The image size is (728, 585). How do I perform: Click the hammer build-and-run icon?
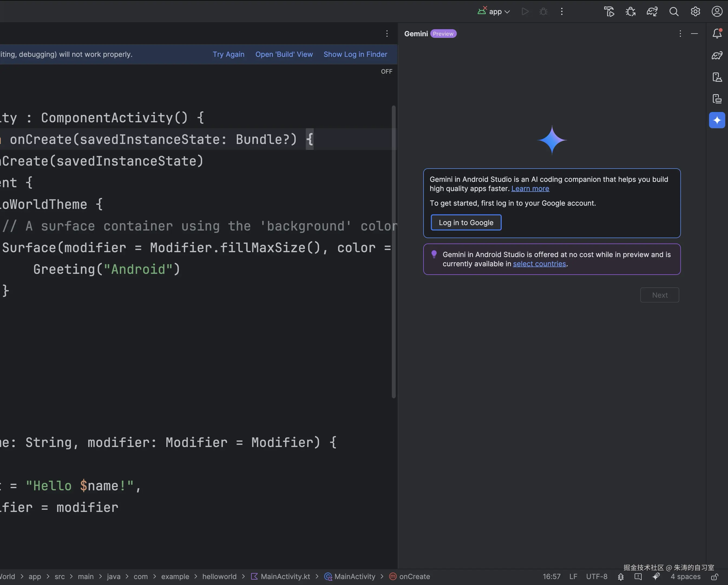point(609,12)
